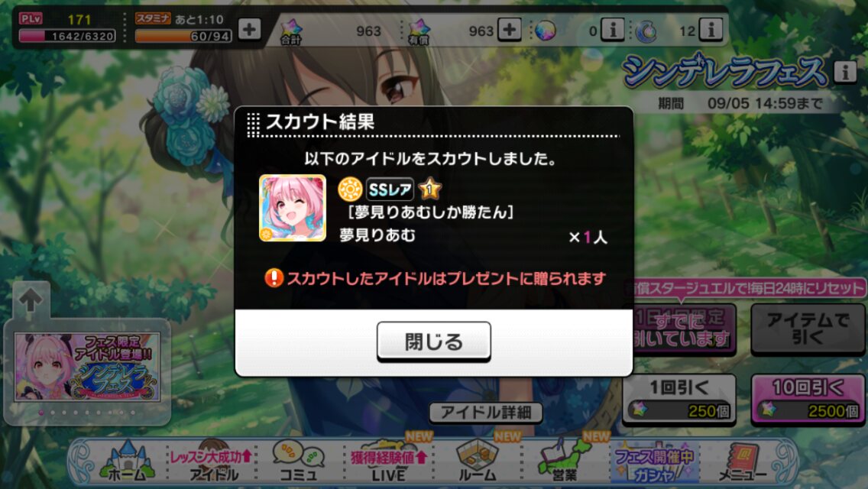
Task: Open the Cinderella Fes info icon
Action: coord(845,71)
